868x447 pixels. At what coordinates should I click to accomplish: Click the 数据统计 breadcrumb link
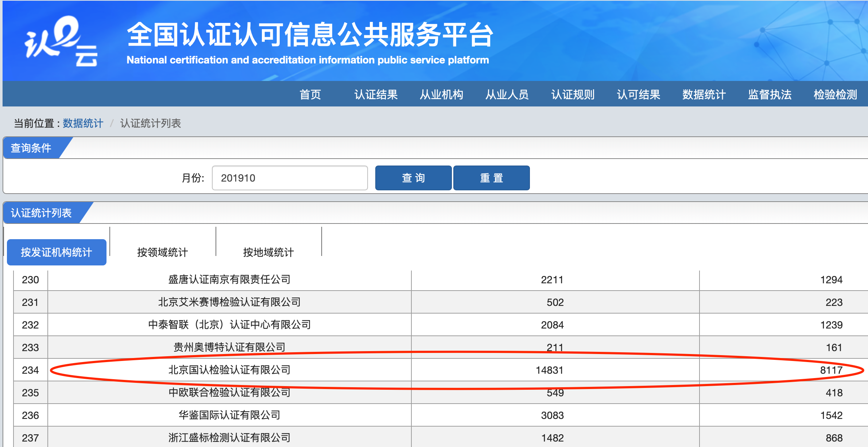click(83, 123)
